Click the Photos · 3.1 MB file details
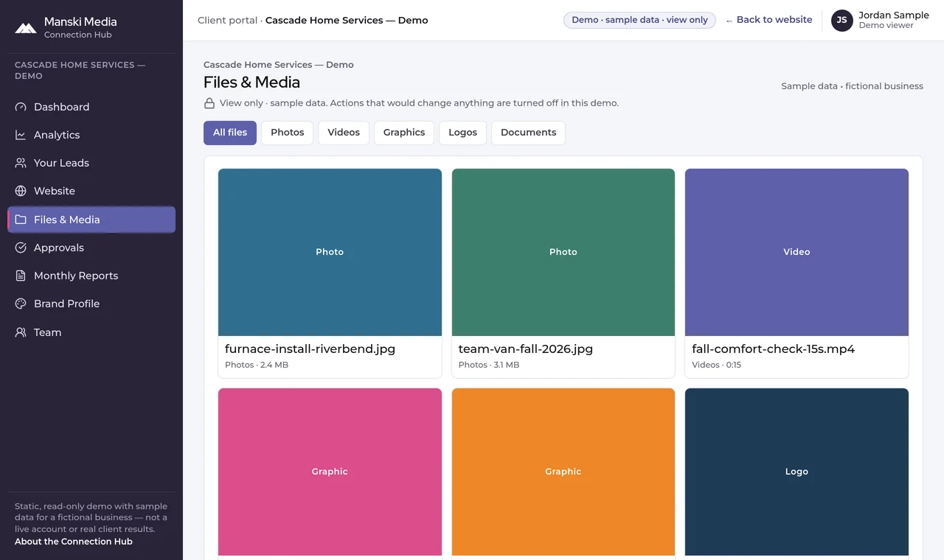 pyautogui.click(x=489, y=365)
